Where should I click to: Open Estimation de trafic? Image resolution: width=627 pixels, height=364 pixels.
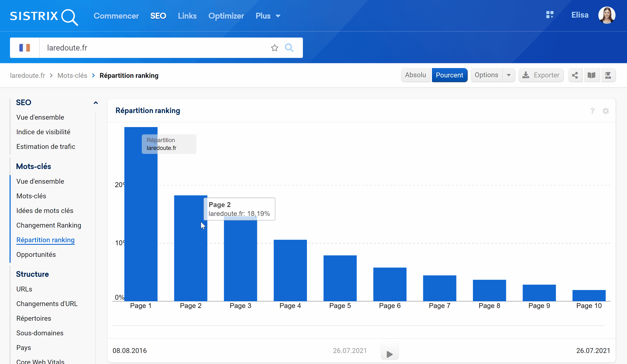[x=46, y=147]
